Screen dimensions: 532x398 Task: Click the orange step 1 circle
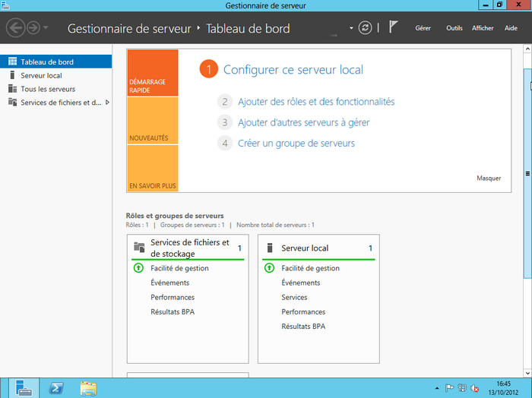(x=209, y=69)
